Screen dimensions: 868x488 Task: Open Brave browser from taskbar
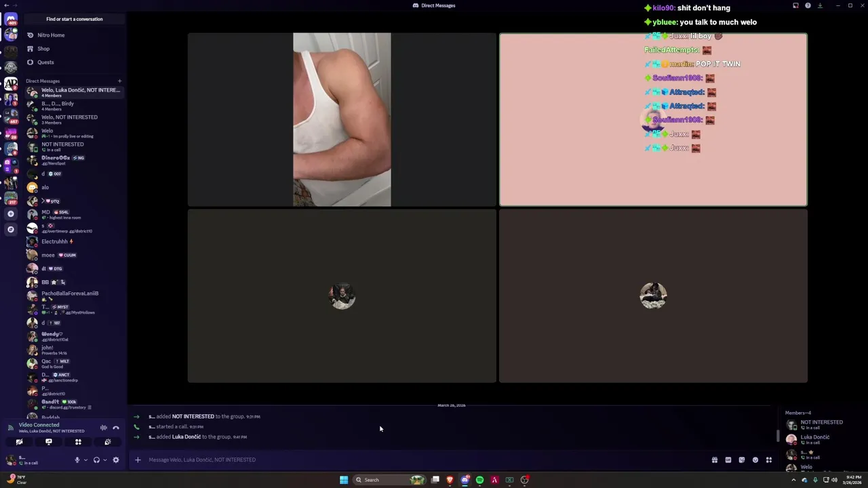point(450,480)
